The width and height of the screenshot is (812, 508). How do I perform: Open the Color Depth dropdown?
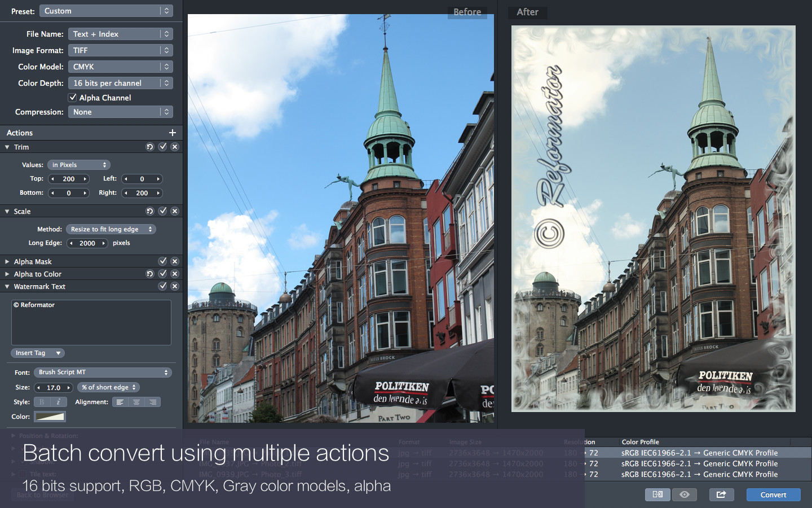(x=120, y=83)
